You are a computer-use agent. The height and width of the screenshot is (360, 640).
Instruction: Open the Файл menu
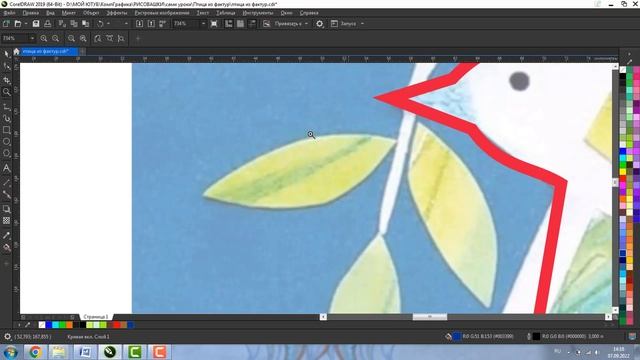(9, 13)
